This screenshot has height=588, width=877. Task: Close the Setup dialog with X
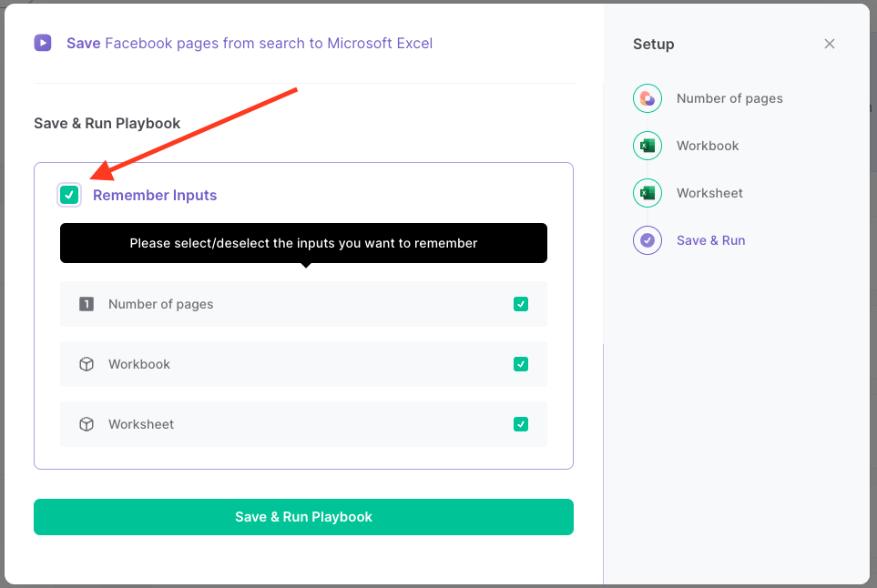(x=830, y=44)
